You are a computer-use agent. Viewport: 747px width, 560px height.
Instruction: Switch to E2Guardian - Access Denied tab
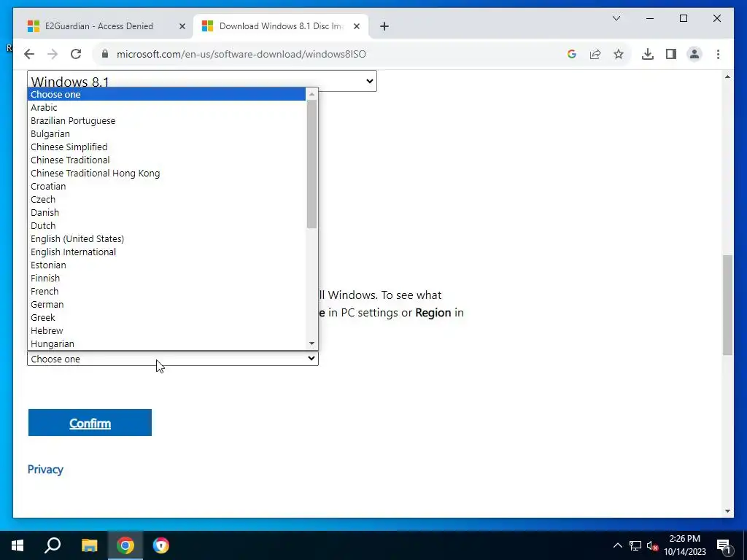106,26
